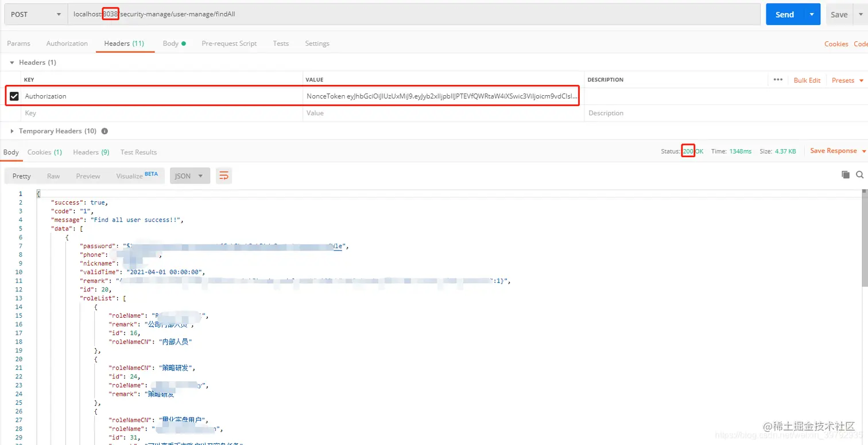Viewport: 868px width, 445px height.
Task: Click the "id": 31 line
Action: pos(125,438)
